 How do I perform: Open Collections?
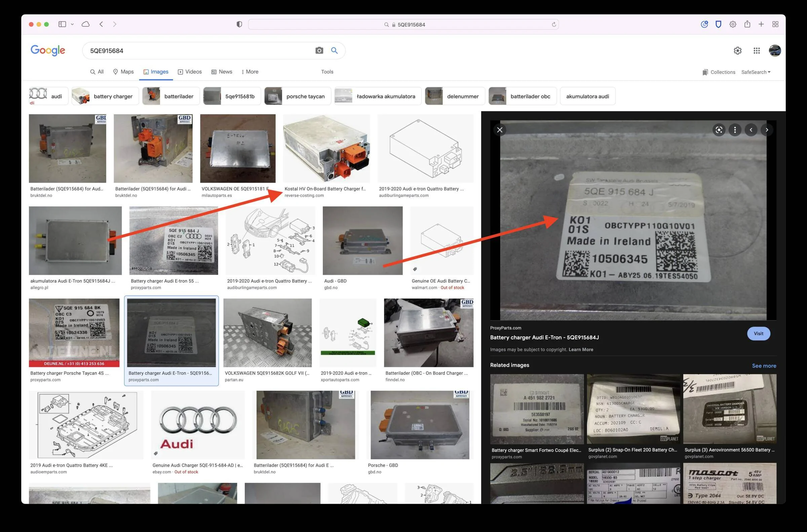point(719,72)
